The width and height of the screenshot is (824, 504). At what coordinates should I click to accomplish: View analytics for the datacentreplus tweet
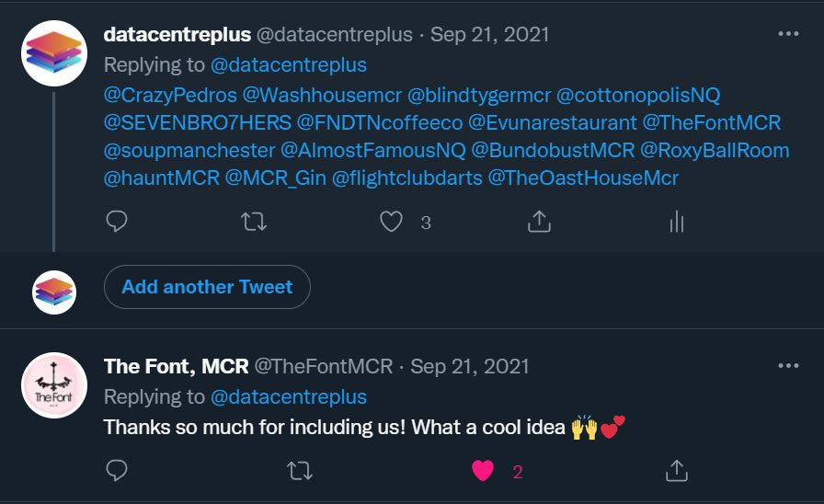point(677,222)
